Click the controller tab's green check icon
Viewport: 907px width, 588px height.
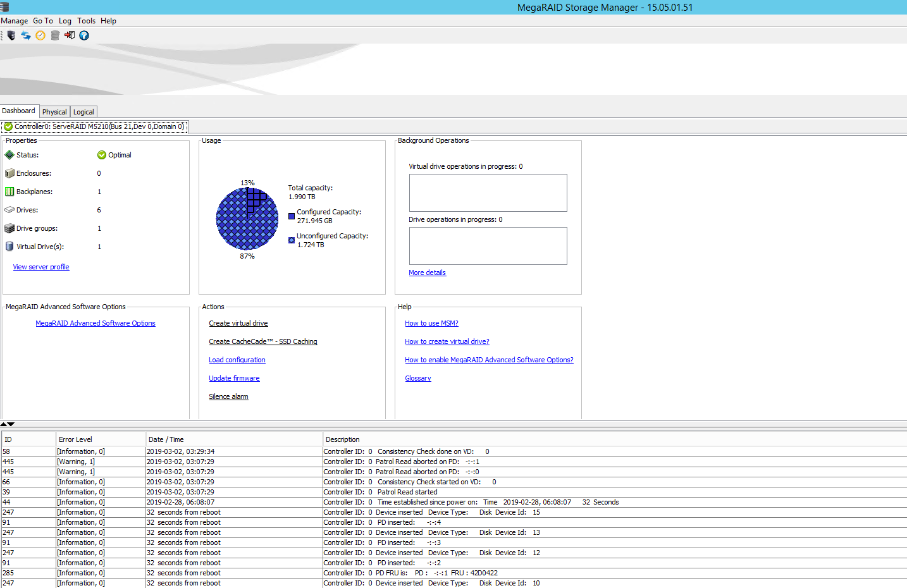click(8, 126)
